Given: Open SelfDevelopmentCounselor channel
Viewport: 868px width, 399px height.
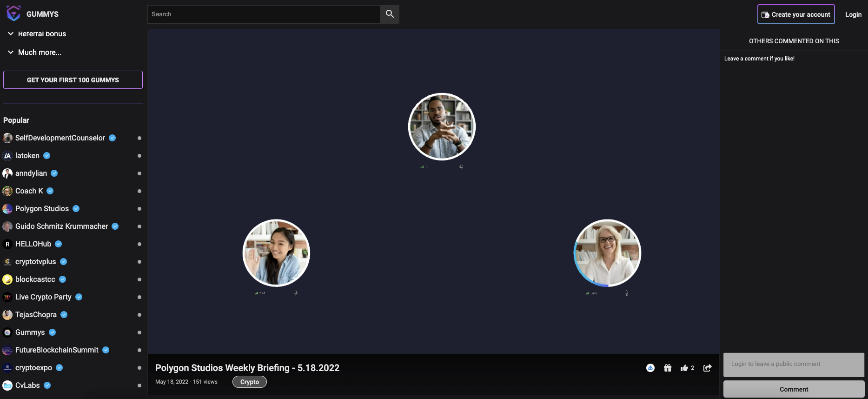Looking at the screenshot, I should pos(60,138).
